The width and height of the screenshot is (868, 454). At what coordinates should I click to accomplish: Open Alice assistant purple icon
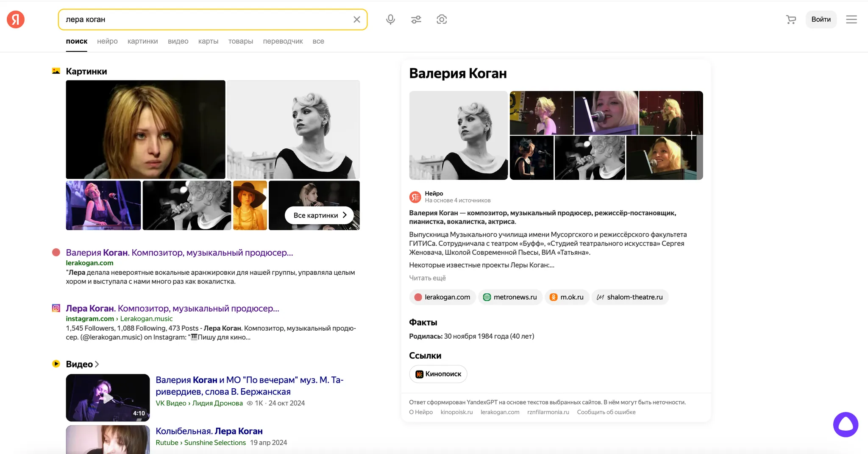845,424
